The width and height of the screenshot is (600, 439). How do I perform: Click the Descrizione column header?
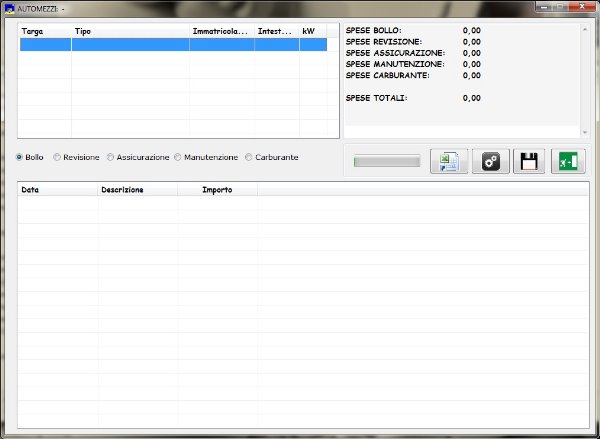138,190
